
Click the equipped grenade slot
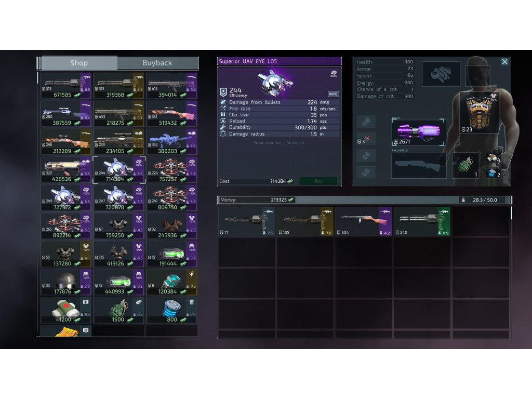point(465,166)
